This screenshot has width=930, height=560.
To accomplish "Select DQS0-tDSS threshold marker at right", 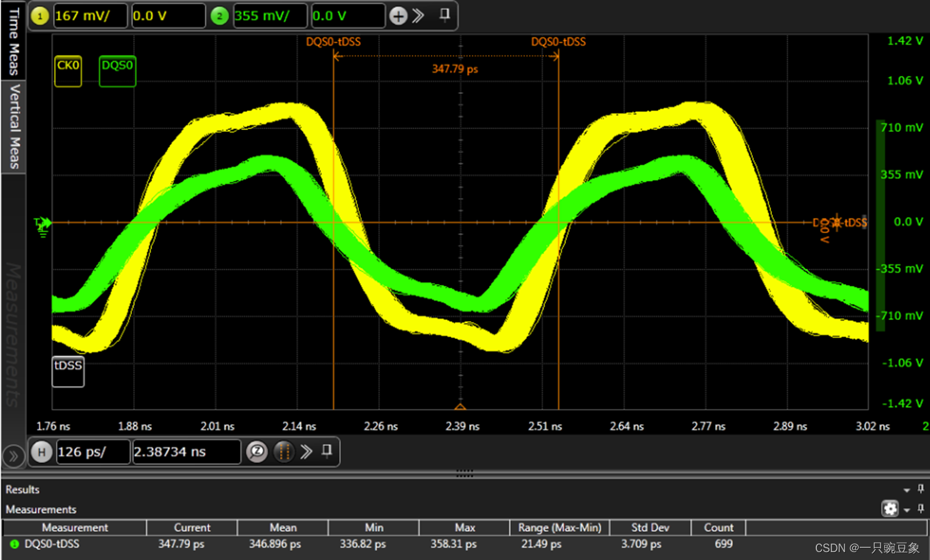I will click(840, 224).
